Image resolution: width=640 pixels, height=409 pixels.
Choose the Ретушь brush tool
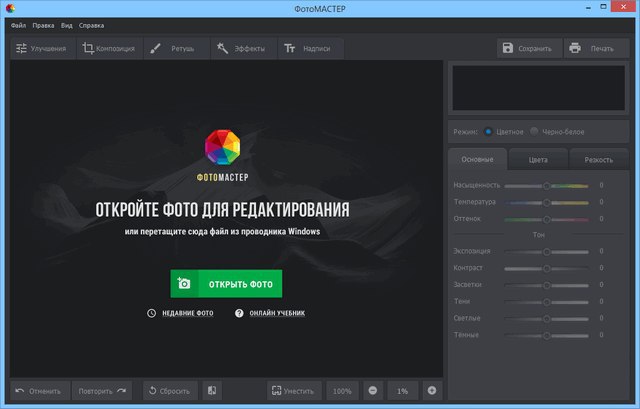176,49
